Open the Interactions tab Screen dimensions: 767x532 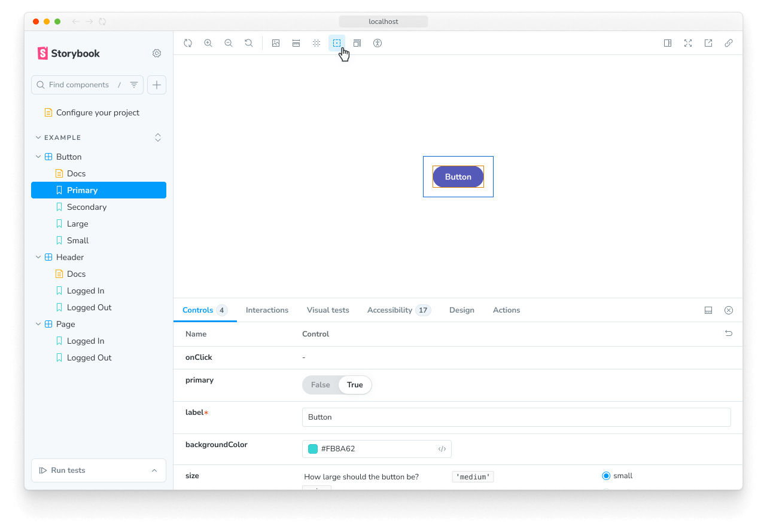pos(267,310)
